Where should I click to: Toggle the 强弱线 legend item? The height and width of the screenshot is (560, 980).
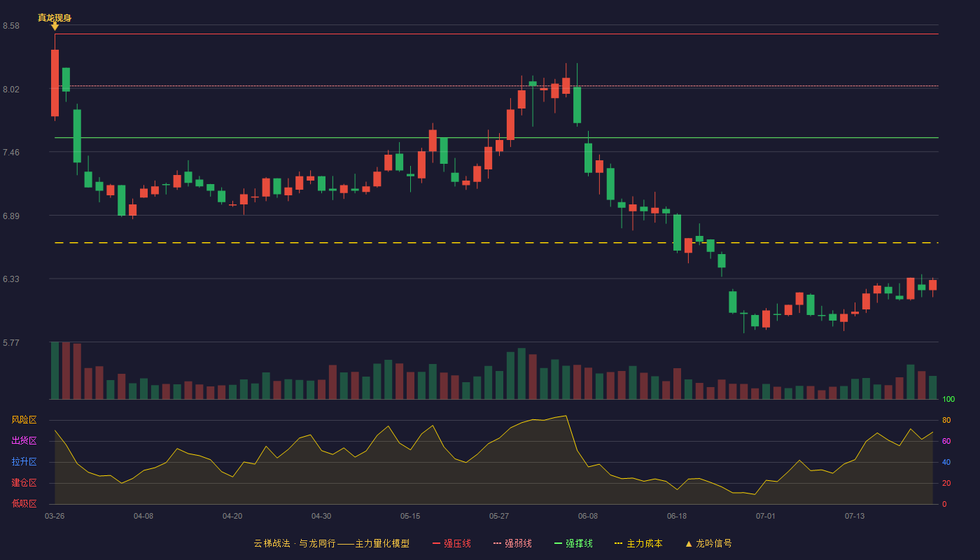point(512,543)
